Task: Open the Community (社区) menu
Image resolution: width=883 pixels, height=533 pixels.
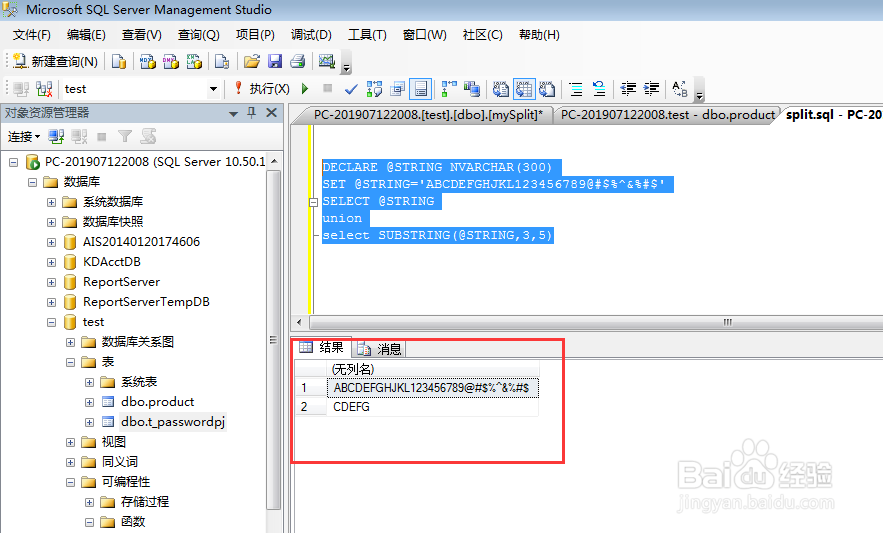Action: (x=483, y=35)
